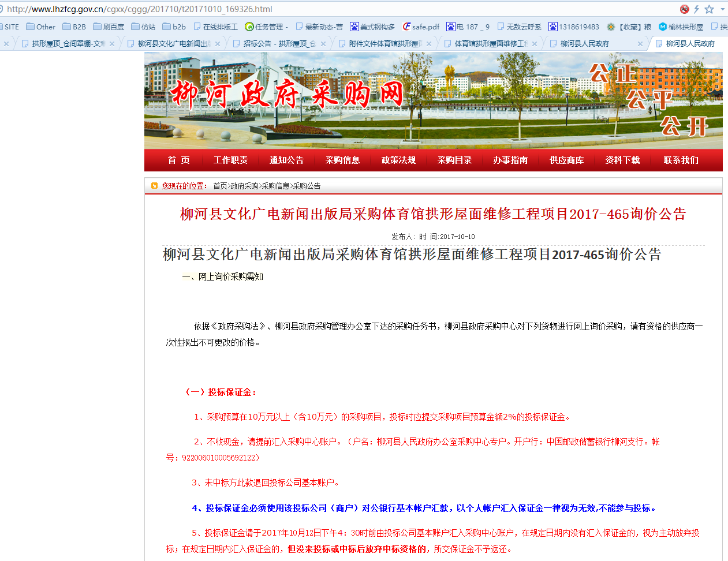Close the 体育馆拱形屋面维修工 tab
Screen dimensions: 728x561
[x=535, y=44]
